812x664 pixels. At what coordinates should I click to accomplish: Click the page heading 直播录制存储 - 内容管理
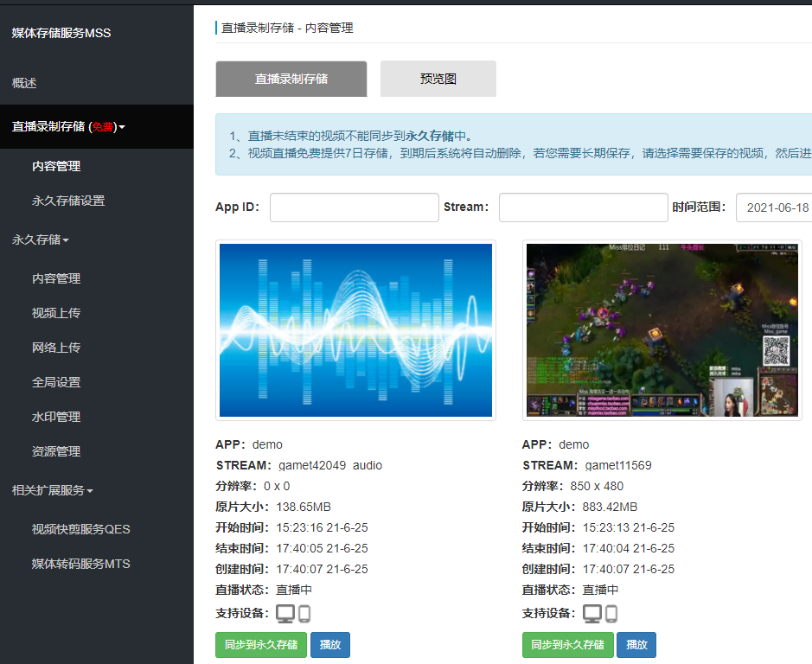(x=287, y=28)
